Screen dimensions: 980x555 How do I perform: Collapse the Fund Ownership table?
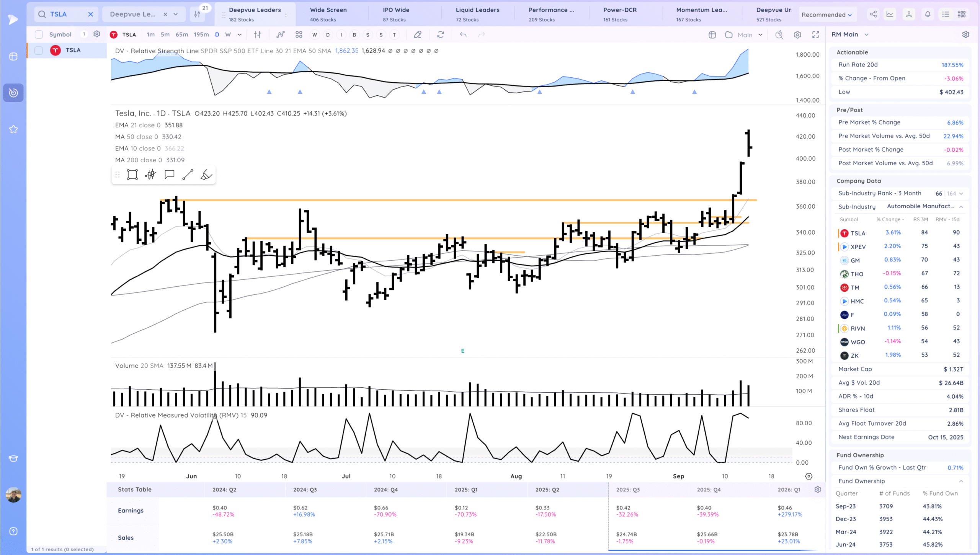(x=961, y=481)
